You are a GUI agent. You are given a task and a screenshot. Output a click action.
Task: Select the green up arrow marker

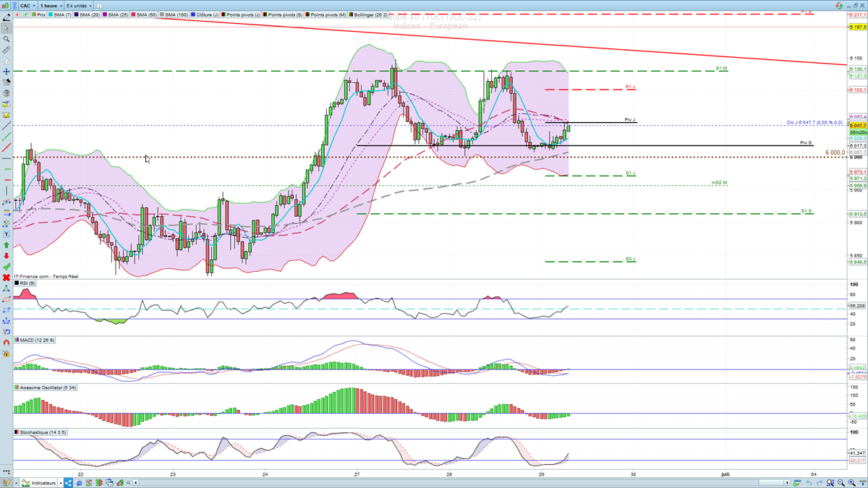pos(7,245)
